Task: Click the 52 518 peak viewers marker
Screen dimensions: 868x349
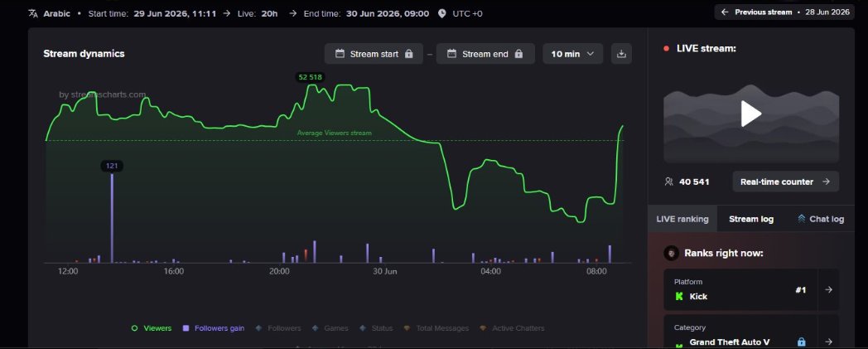Action: click(310, 77)
